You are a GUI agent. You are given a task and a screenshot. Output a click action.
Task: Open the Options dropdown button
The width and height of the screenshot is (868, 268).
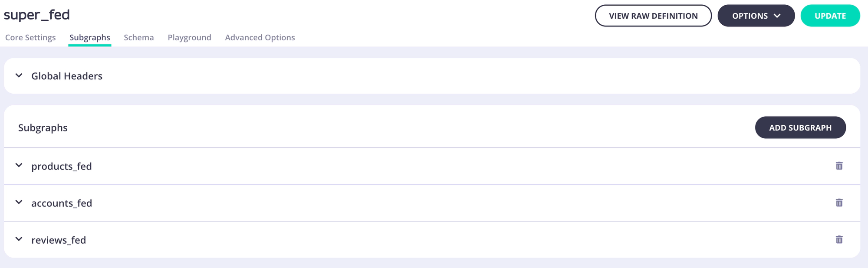[756, 16]
